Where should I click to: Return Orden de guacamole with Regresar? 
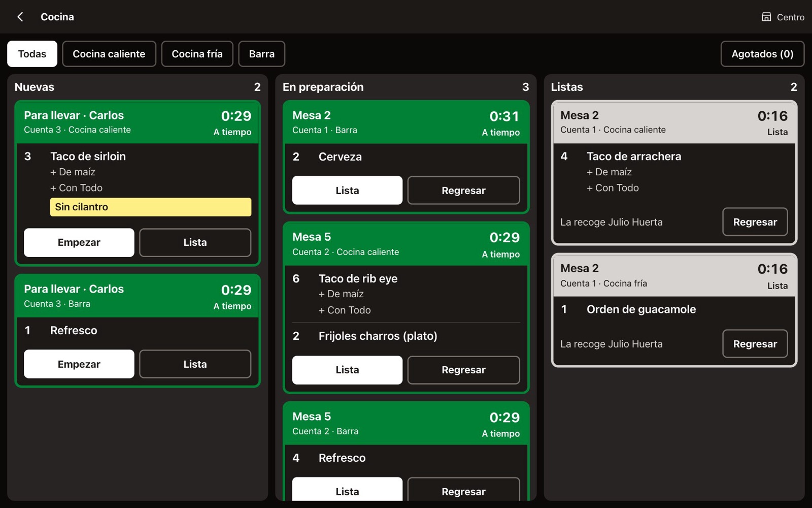(755, 344)
